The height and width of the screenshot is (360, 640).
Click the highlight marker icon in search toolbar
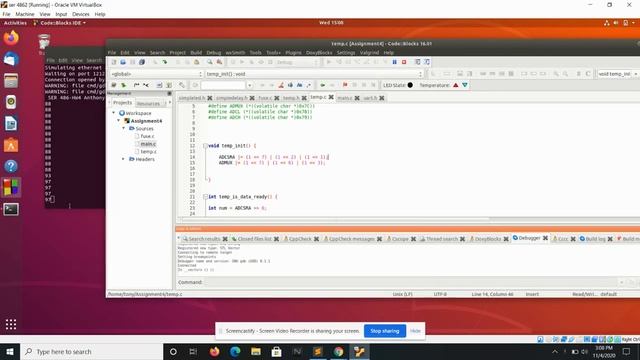coord(281,85)
